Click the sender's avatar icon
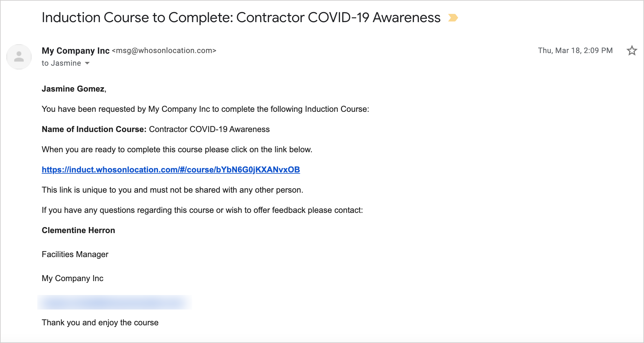Image resolution: width=644 pixels, height=343 pixels. (19, 57)
